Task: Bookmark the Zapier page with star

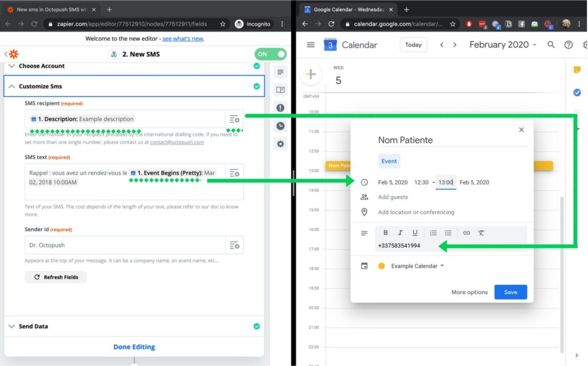Action: tap(223, 24)
